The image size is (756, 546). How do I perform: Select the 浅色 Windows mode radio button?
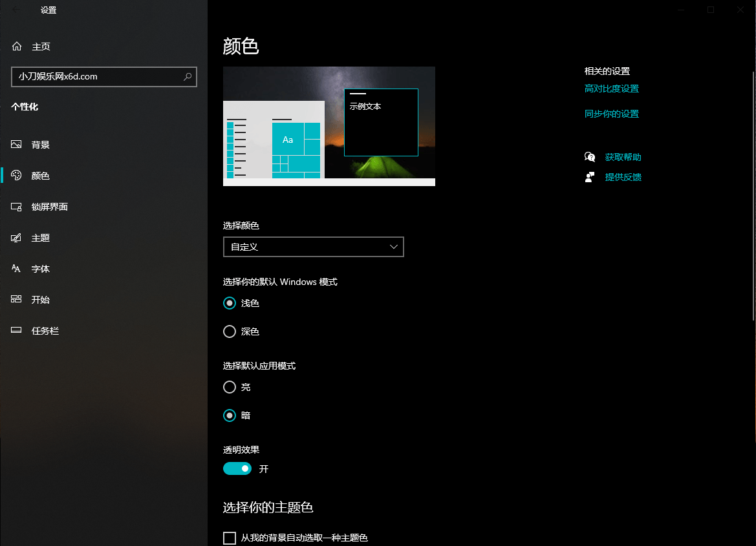tap(229, 302)
